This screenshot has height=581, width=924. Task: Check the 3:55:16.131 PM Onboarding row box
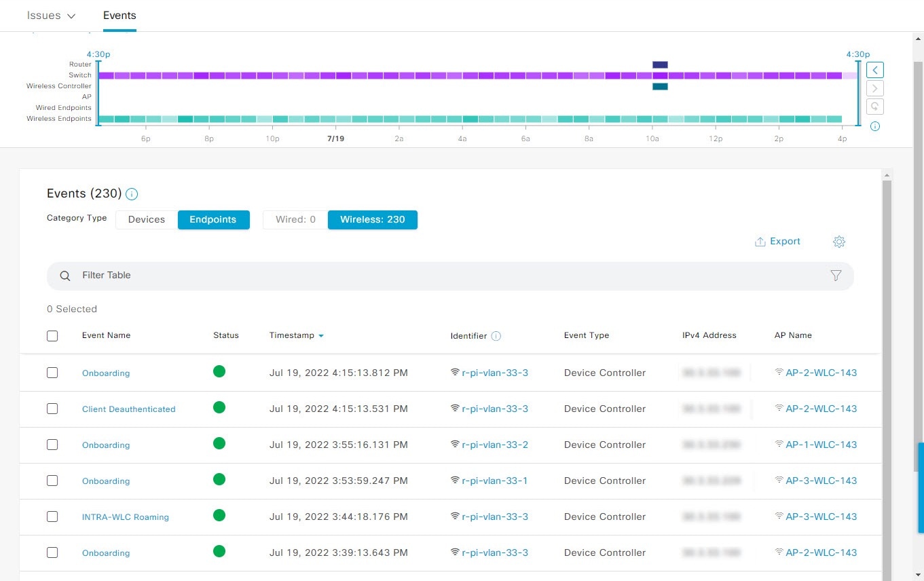[x=52, y=445]
